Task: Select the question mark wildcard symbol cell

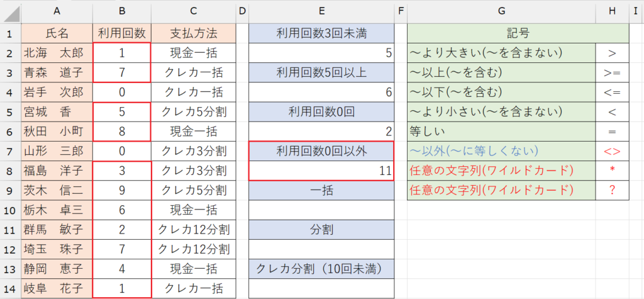Action: pyautogui.click(x=613, y=191)
